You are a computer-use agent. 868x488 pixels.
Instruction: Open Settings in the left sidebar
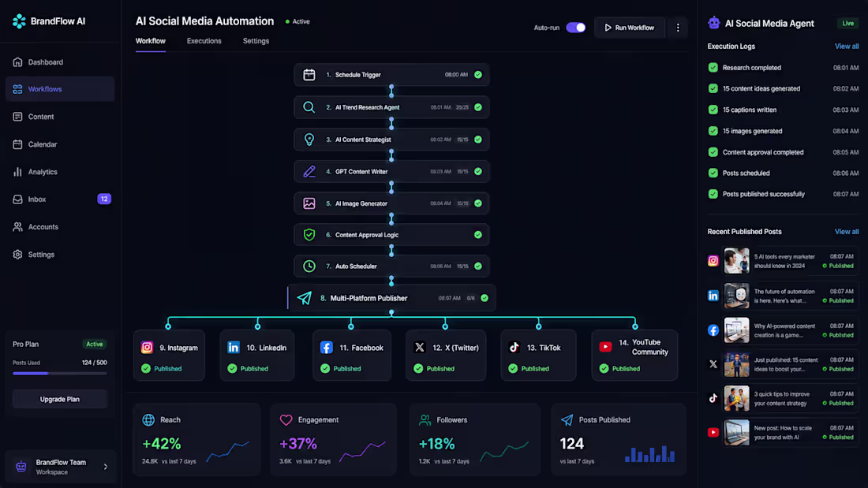pyautogui.click(x=60, y=255)
